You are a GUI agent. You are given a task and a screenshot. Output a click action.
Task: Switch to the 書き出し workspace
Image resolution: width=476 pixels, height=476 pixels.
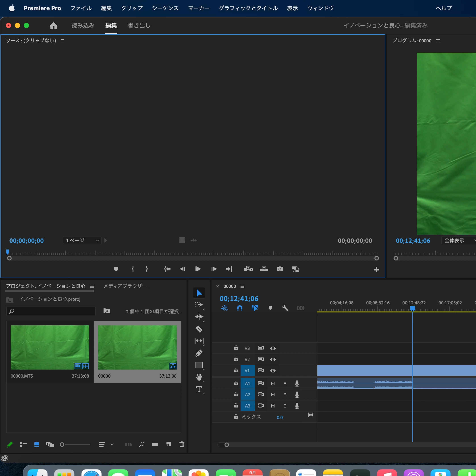click(139, 25)
